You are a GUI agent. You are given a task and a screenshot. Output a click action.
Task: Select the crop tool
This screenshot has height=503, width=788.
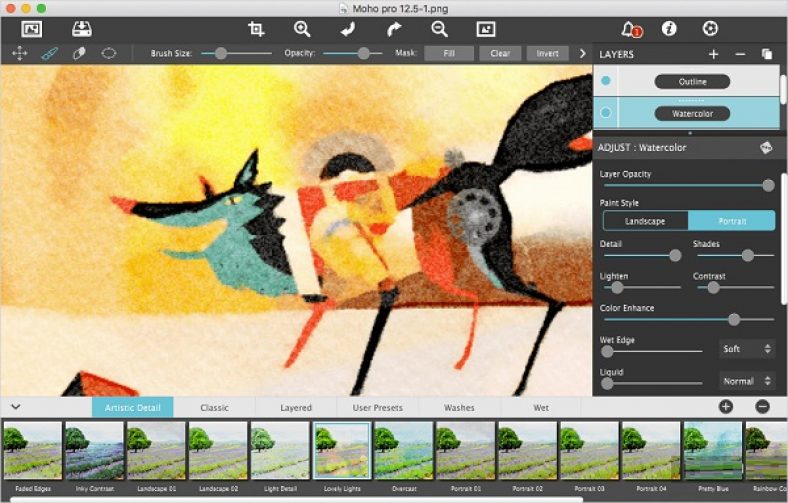(x=256, y=29)
